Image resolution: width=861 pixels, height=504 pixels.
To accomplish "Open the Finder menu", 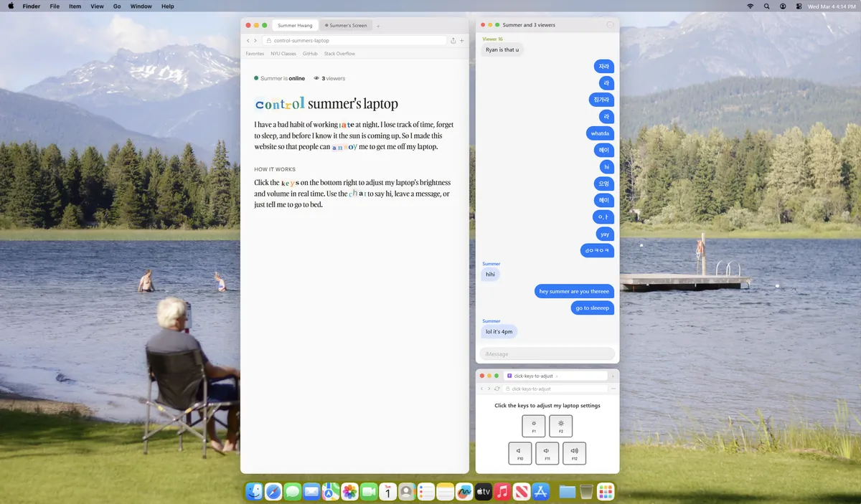I will [x=32, y=6].
